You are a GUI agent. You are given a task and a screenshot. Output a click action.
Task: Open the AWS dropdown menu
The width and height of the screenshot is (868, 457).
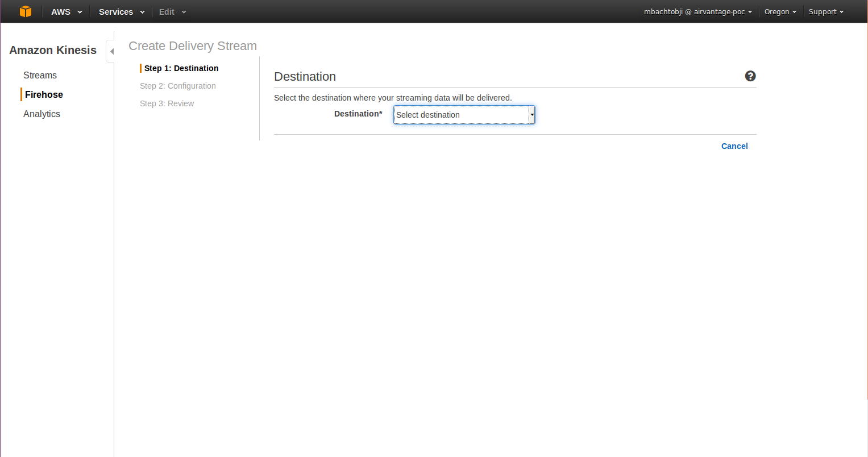click(x=67, y=11)
